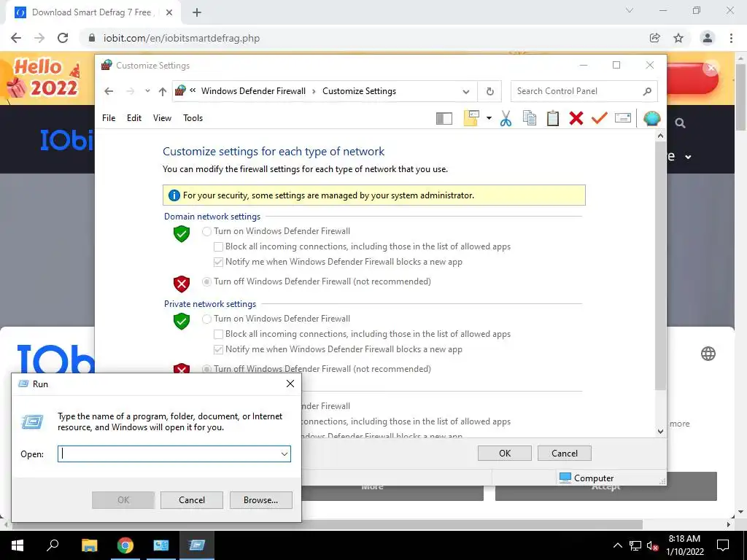This screenshot has width=747, height=560.
Task: Select Customize Settings breadcrumb in address bar
Action: click(359, 91)
